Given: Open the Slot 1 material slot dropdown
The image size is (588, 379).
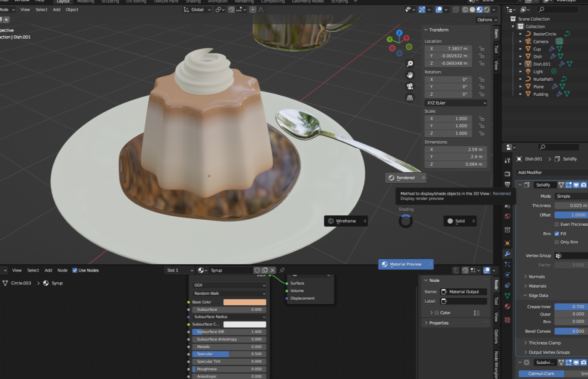Looking at the screenshot, I should coord(179,270).
